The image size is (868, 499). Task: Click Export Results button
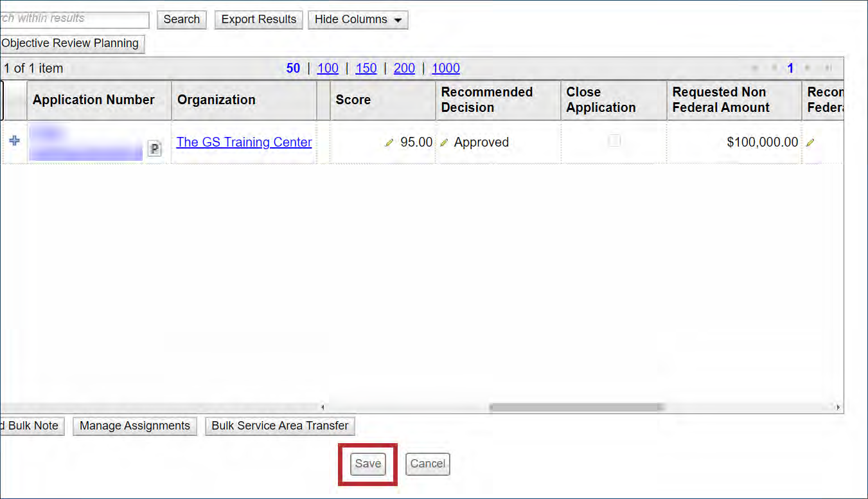click(259, 19)
